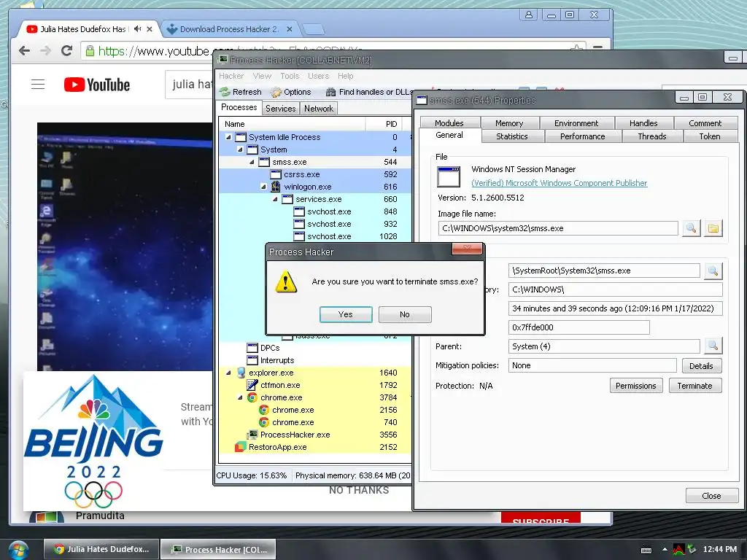Screen dimensions: 747x560
Task: Switch to the Modules tab
Action: tap(449, 122)
